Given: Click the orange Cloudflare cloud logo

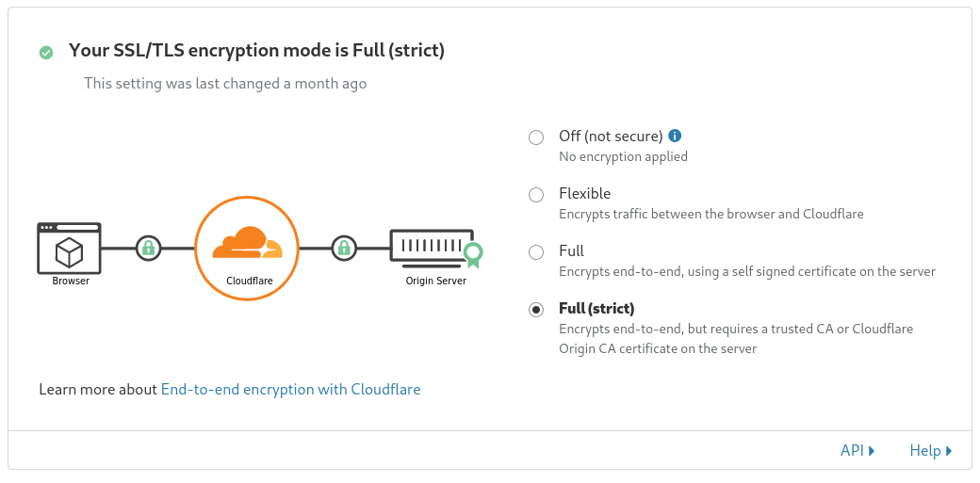Looking at the screenshot, I should coord(247,242).
